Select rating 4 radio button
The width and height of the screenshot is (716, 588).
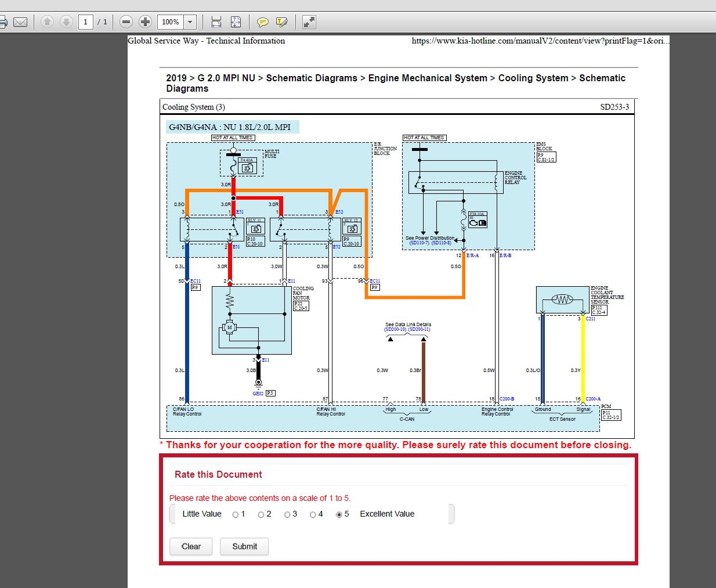tap(313, 515)
